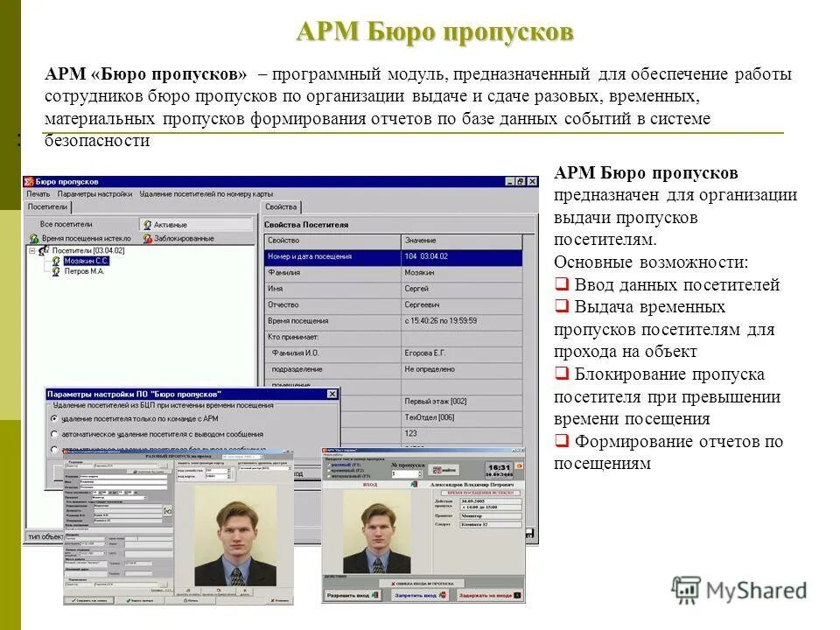Click the Кто принимает: row
The height and width of the screenshot is (630, 840).
393,337
